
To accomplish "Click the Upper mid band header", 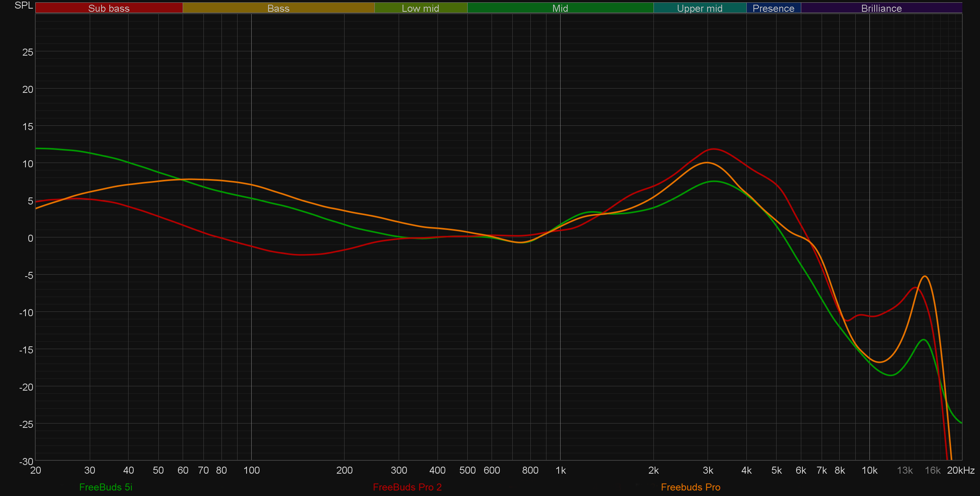I will coord(699,8).
